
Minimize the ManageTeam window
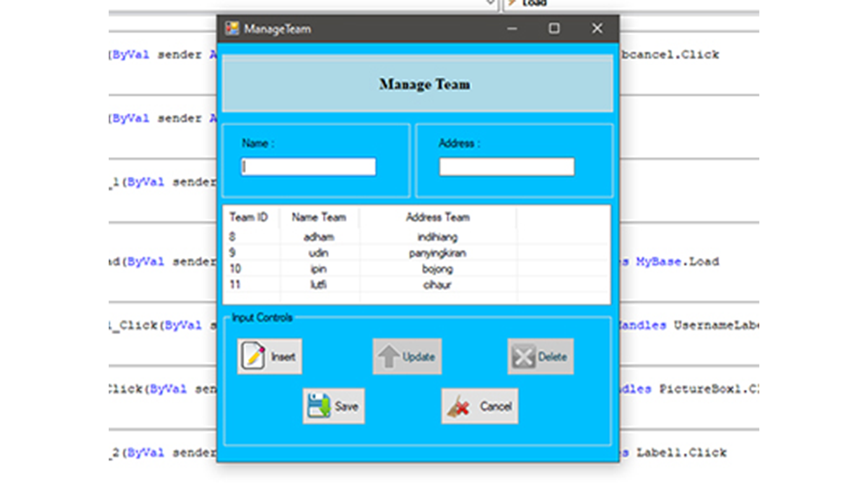click(512, 29)
